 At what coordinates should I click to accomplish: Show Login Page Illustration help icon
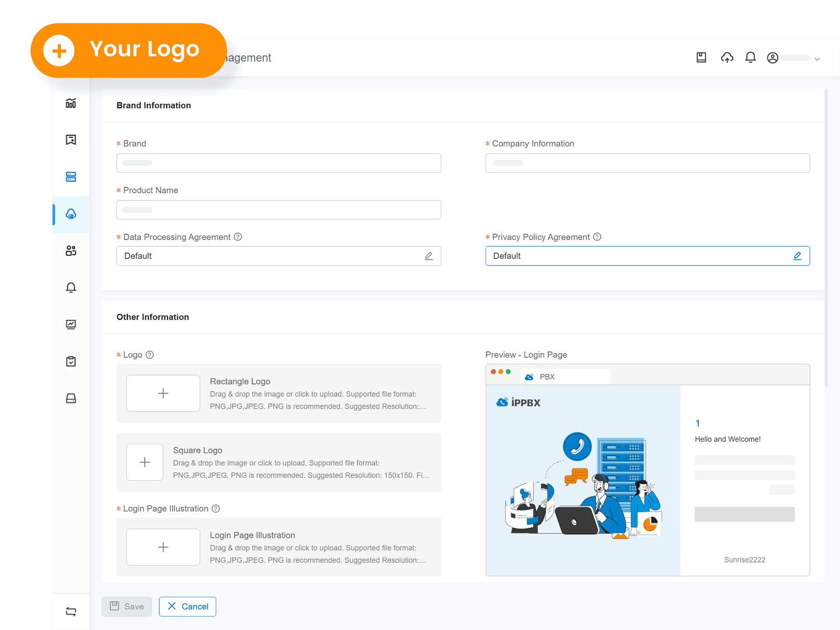click(216, 508)
